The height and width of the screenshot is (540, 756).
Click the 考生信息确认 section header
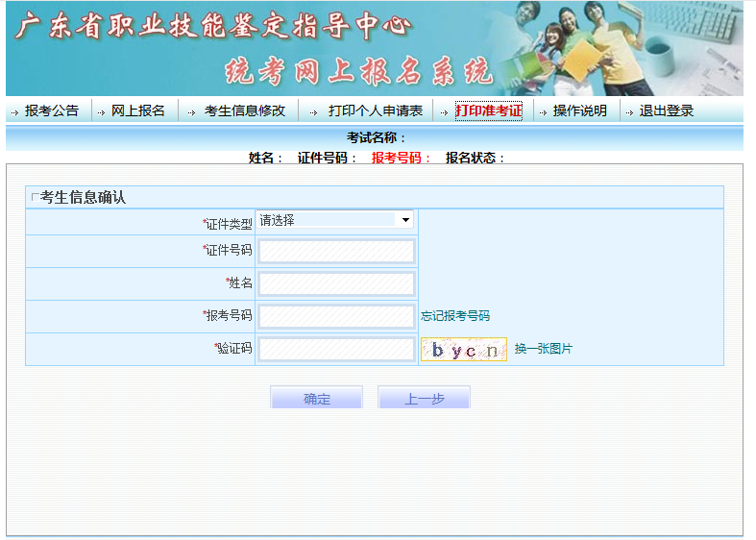[83, 197]
